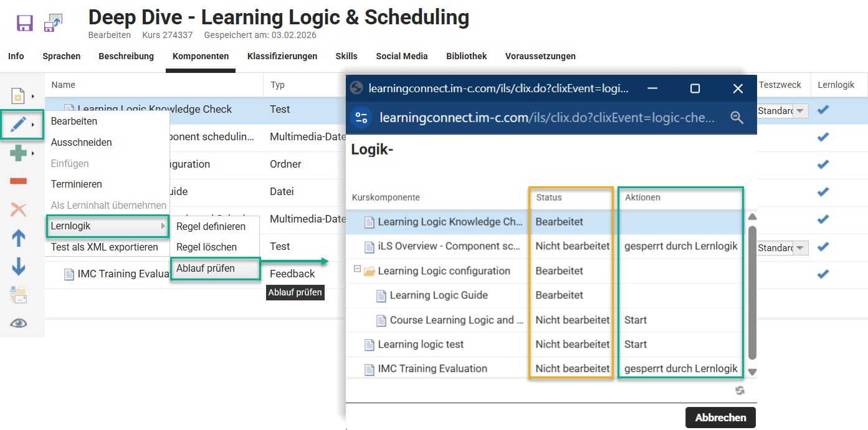
Task: Click the zoom magnifier icon in address bar
Action: click(x=737, y=117)
